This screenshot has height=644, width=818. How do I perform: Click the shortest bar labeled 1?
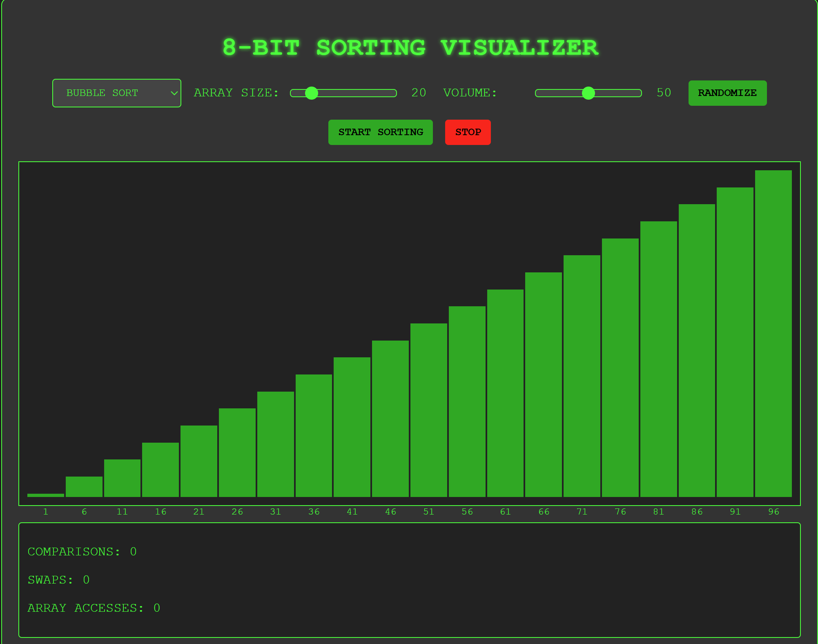tap(46, 495)
